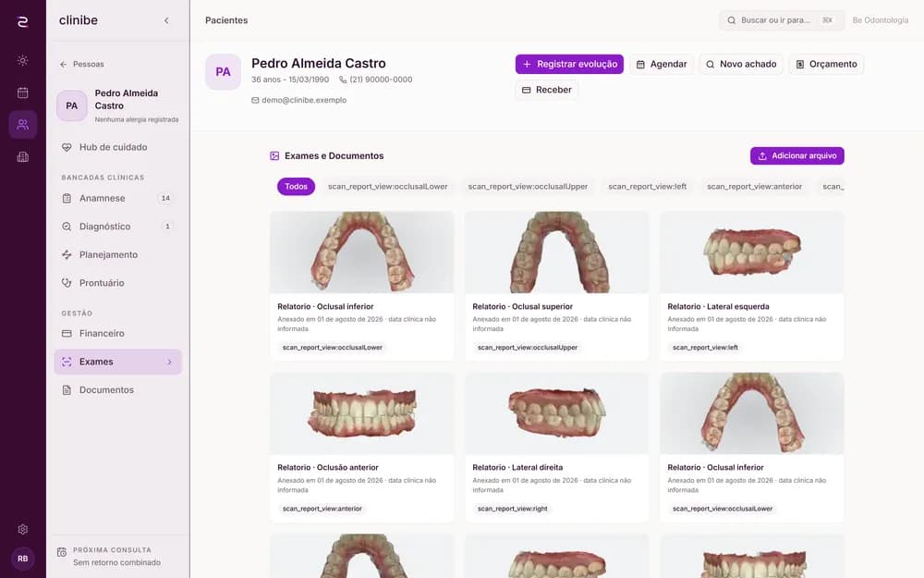This screenshot has height=578, width=924.
Task: Open Oclusal superior scan thumbnail
Action: 557,252
